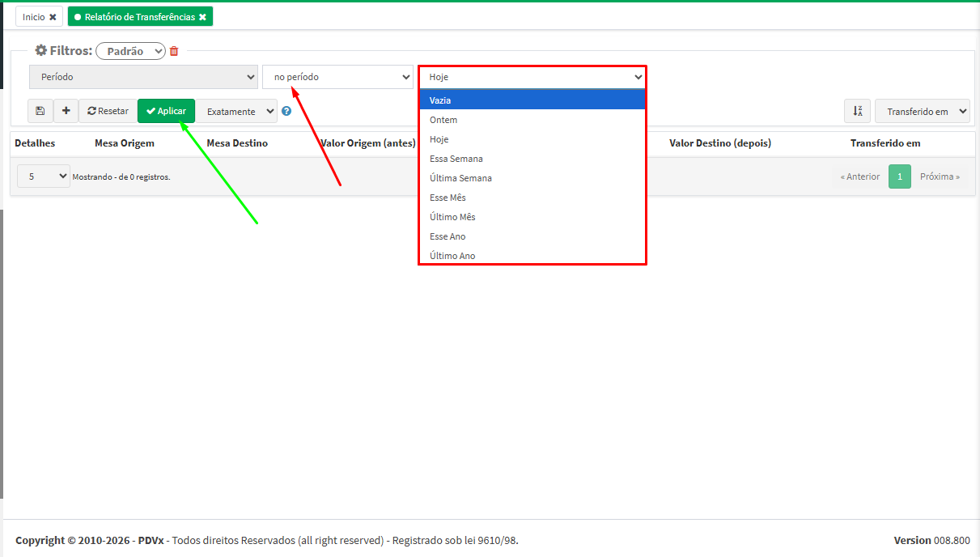The width and height of the screenshot is (980, 557).
Task: Select Esse Ano option
Action: pyautogui.click(x=532, y=236)
